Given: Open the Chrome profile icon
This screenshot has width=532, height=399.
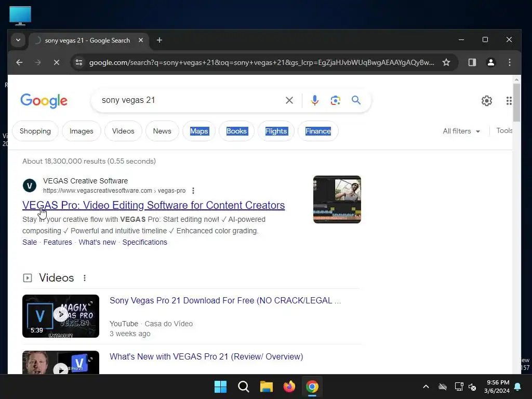Looking at the screenshot, I should click(x=490, y=62).
